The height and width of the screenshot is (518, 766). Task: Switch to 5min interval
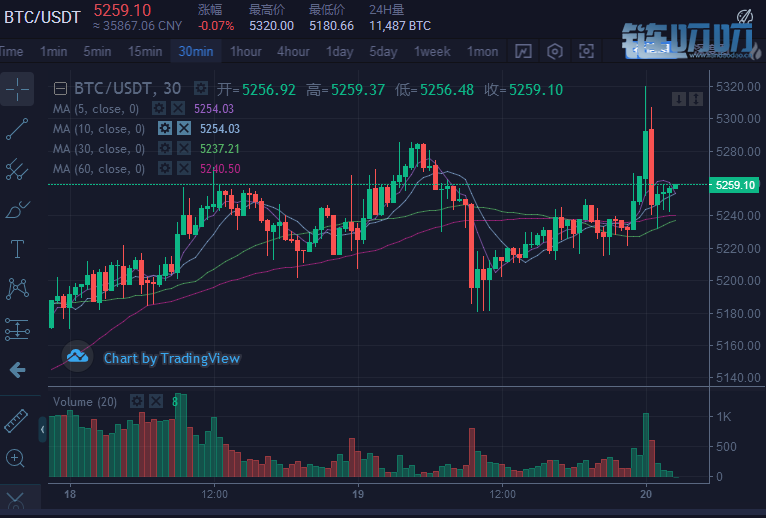97,51
